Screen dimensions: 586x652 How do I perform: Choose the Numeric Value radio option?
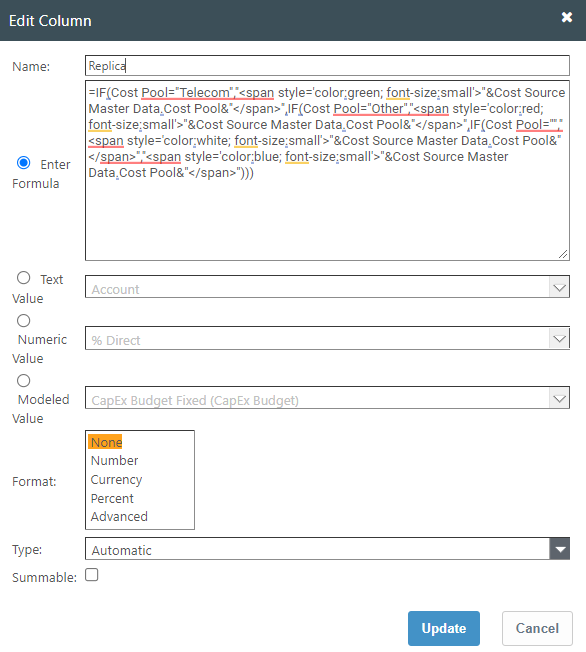24,321
